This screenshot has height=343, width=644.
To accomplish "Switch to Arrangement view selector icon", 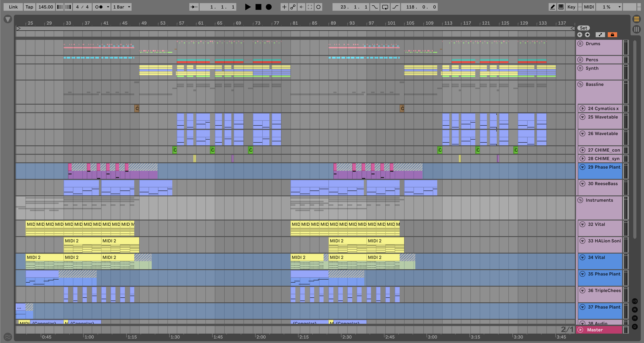I will [636, 19].
